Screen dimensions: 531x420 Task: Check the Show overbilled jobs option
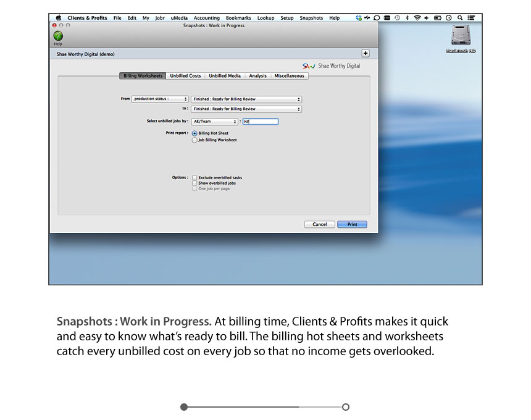[x=194, y=183]
